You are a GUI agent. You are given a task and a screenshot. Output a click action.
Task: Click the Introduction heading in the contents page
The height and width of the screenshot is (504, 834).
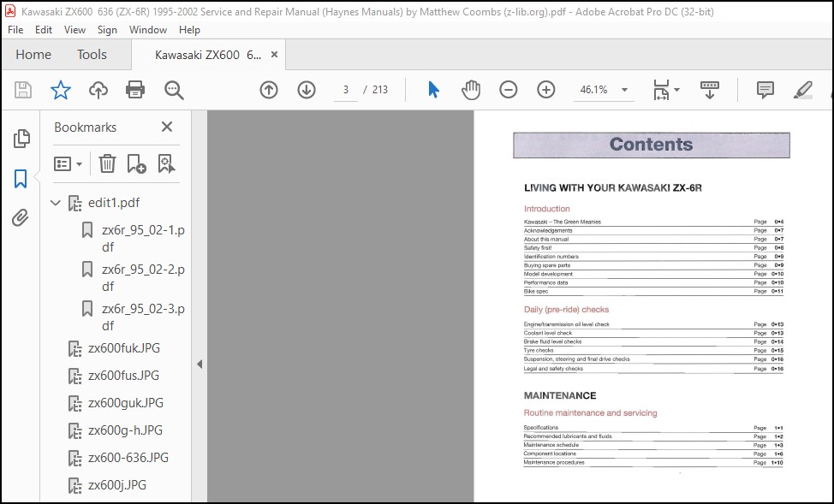tap(547, 209)
